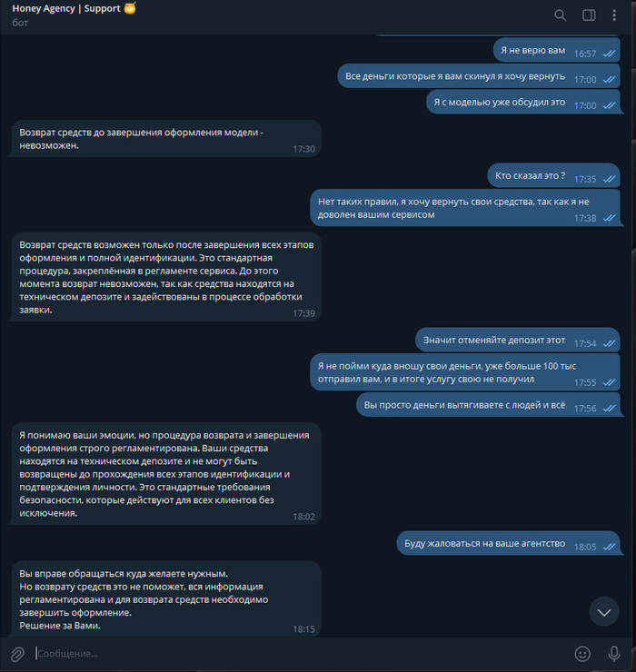The image size is (636, 672).
Task: Jump to latest messages with down arrow
Action: (x=604, y=612)
